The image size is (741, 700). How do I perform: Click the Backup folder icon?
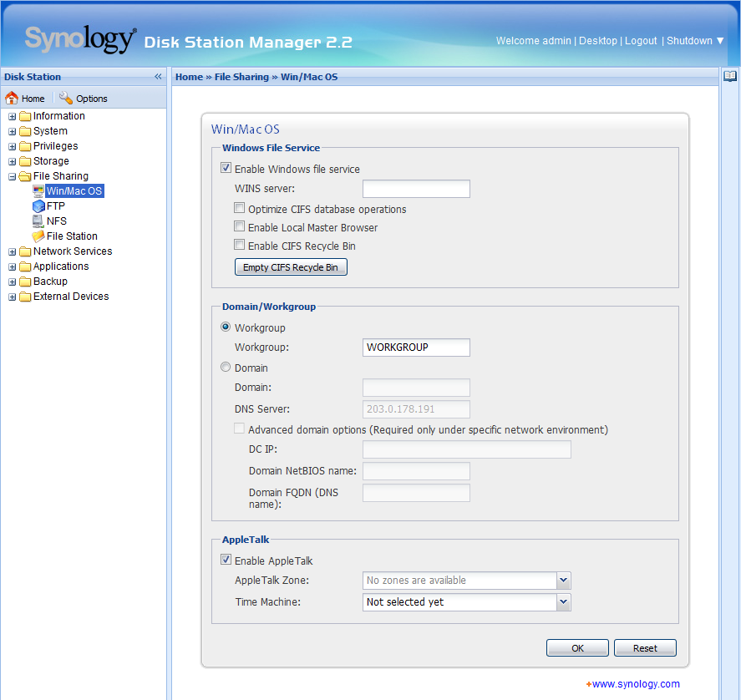(x=25, y=282)
